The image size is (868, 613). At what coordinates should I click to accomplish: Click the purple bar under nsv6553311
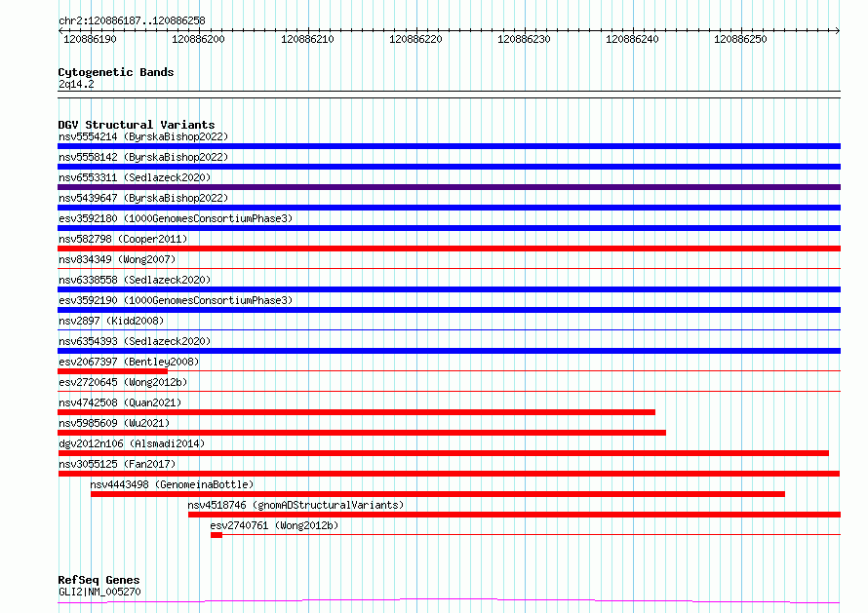coord(449,187)
